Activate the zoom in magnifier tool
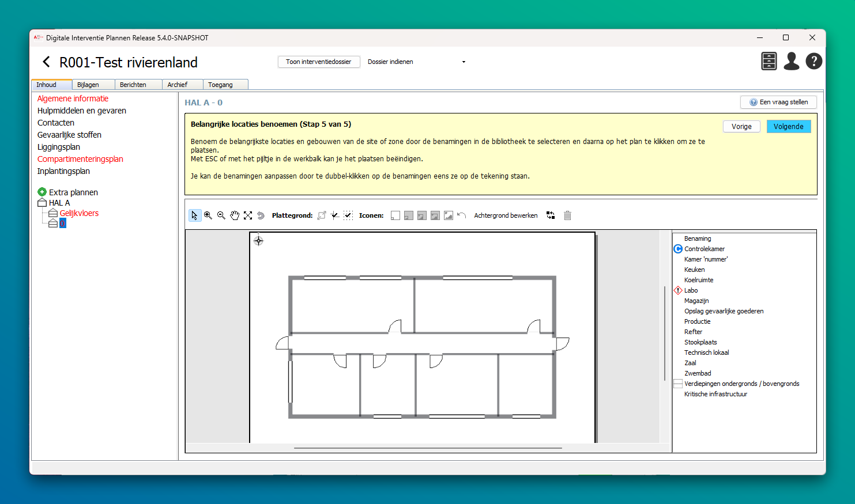The width and height of the screenshot is (855, 504). pos(208,215)
